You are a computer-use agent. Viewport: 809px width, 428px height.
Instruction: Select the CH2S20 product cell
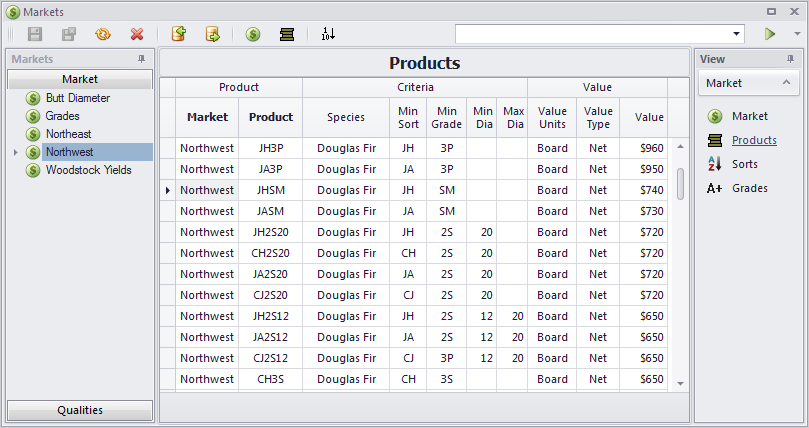point(271,253)
